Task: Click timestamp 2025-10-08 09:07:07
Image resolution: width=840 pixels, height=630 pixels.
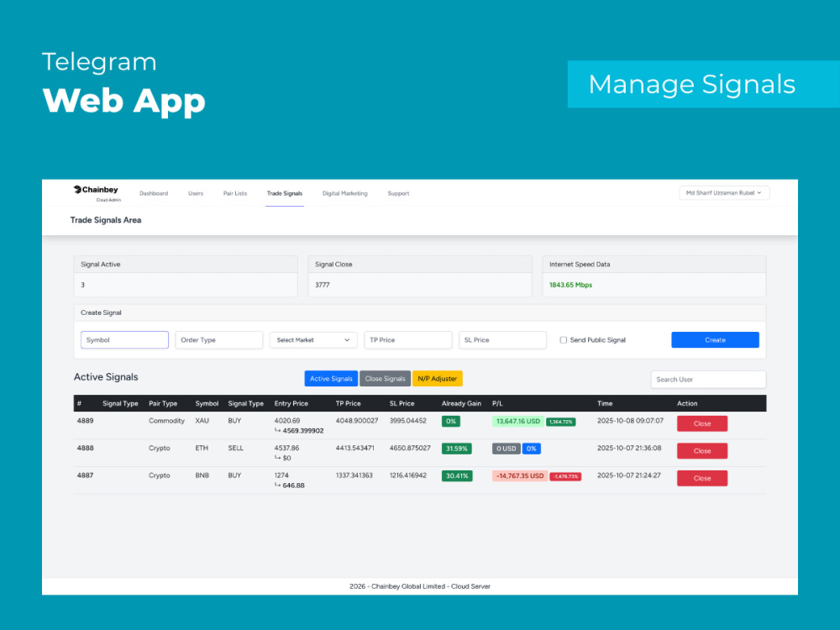Action: [631, 421]
